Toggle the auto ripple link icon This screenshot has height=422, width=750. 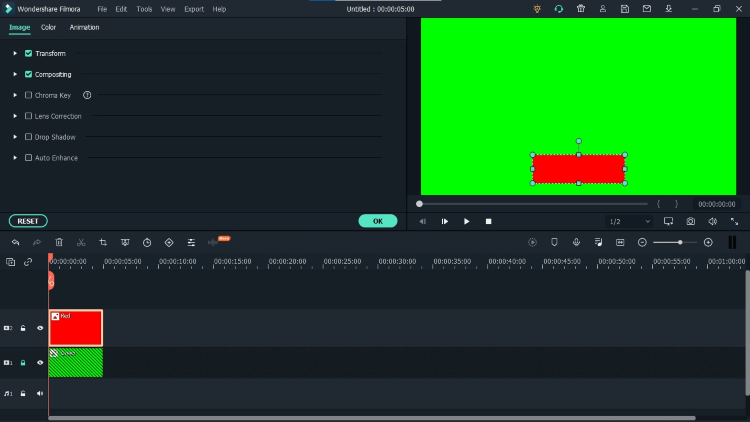[x=28, y=262]
